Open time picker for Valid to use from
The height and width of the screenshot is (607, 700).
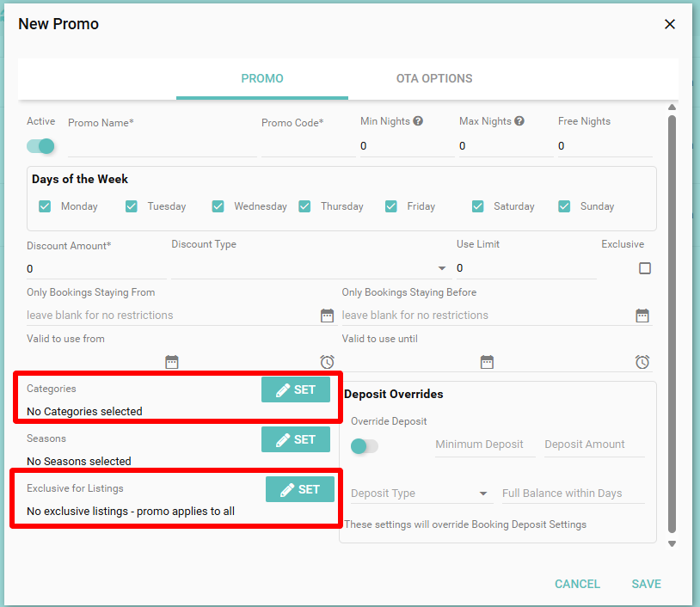327,362
